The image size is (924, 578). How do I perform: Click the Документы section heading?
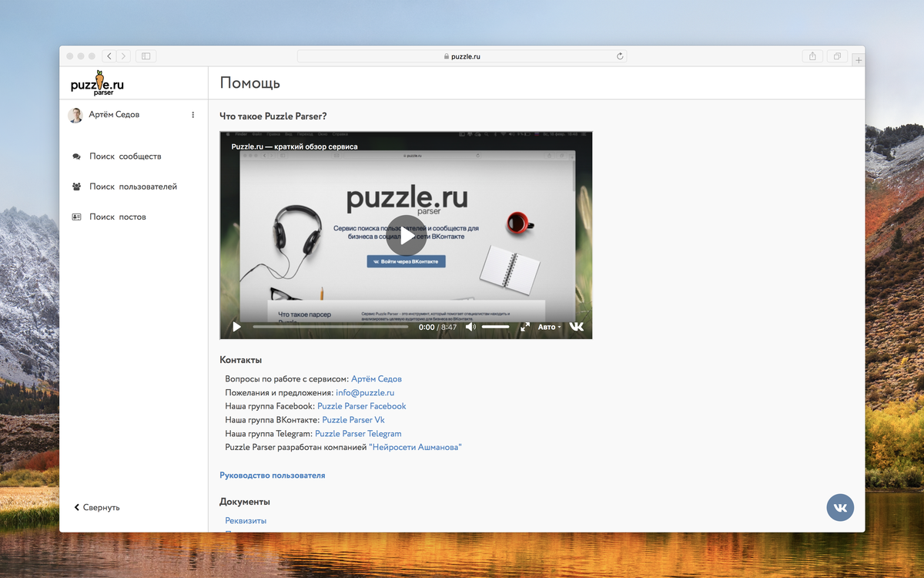click(245, 502)
